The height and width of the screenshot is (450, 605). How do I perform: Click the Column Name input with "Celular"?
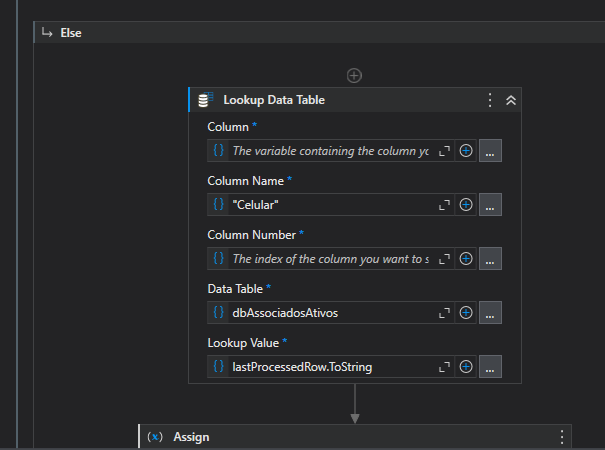click(x=330, y=205)
